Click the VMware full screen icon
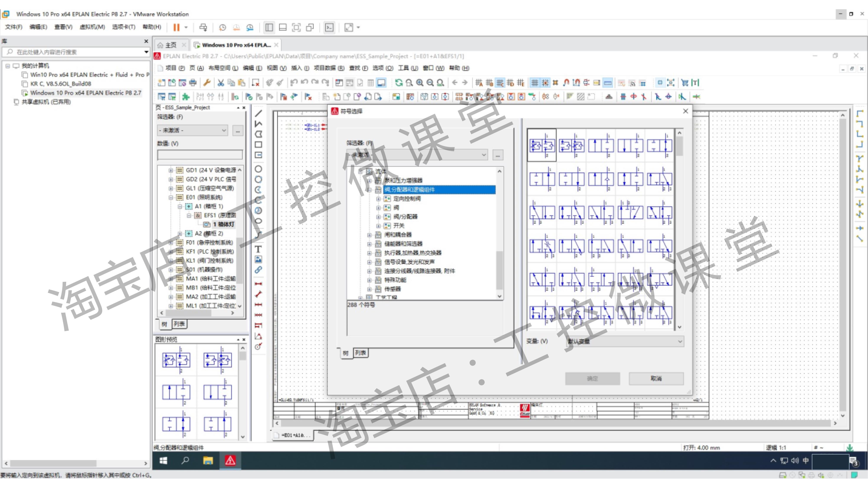The image size is (868, 488). (296, 27)
